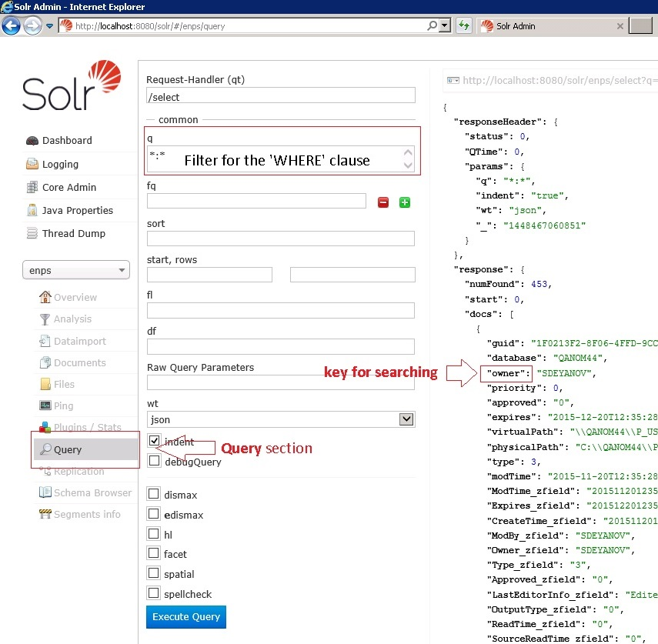Go to Java Properties menu item

click(78, 210)
